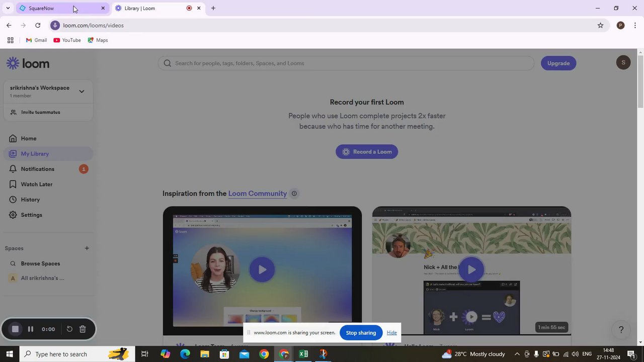Click Record a Loom button

[x=367, y=152]
